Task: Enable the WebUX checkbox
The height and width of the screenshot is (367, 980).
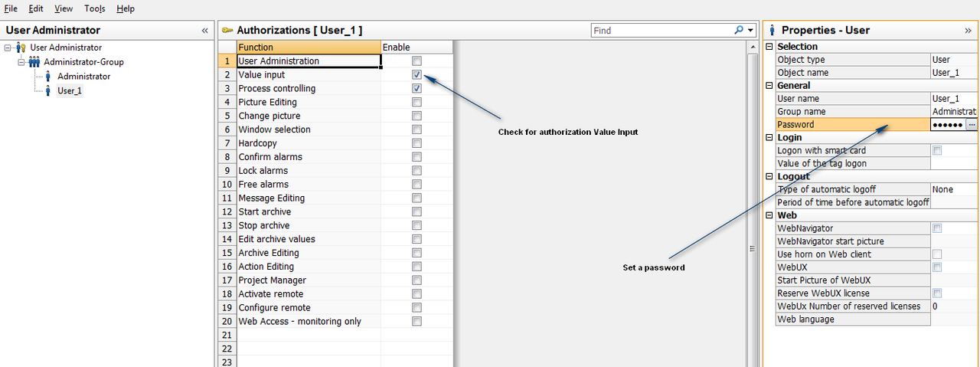Action: pos(937,267)
